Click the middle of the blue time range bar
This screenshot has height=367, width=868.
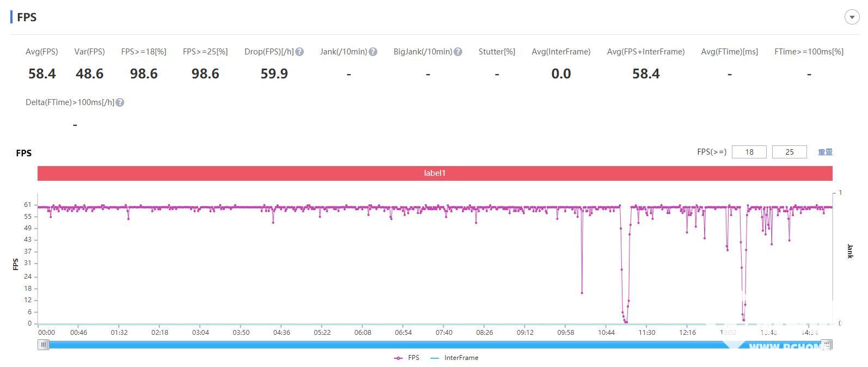click(435, 344)
